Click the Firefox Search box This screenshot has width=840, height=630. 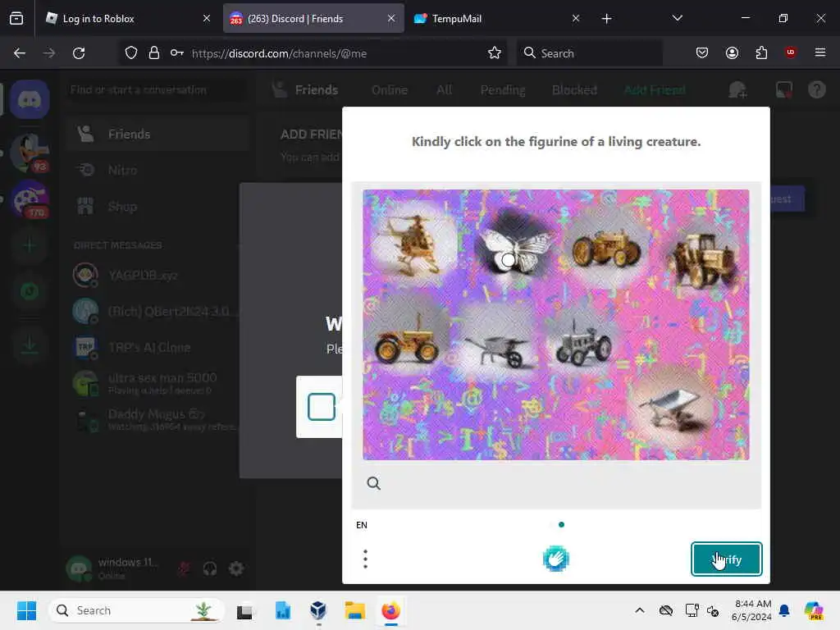click(x=589, y=53)
